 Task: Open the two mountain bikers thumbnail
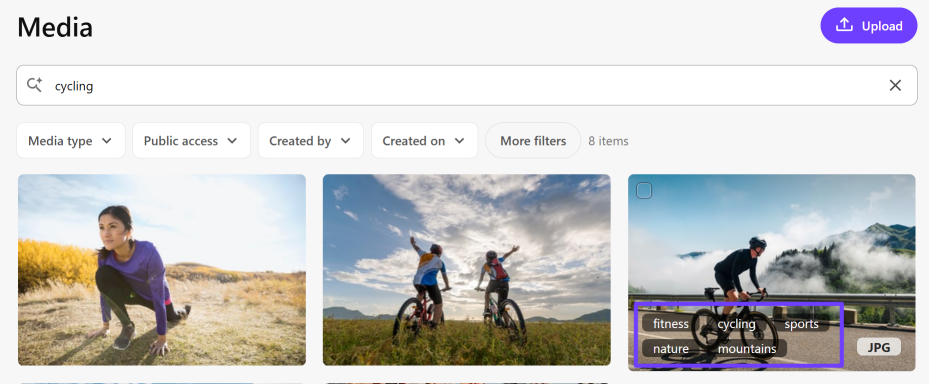click(466, 270)
